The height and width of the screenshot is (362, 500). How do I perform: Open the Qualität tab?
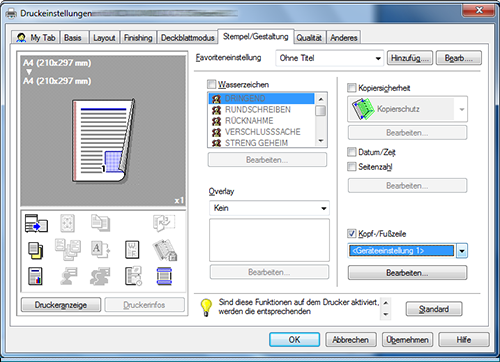309,38
